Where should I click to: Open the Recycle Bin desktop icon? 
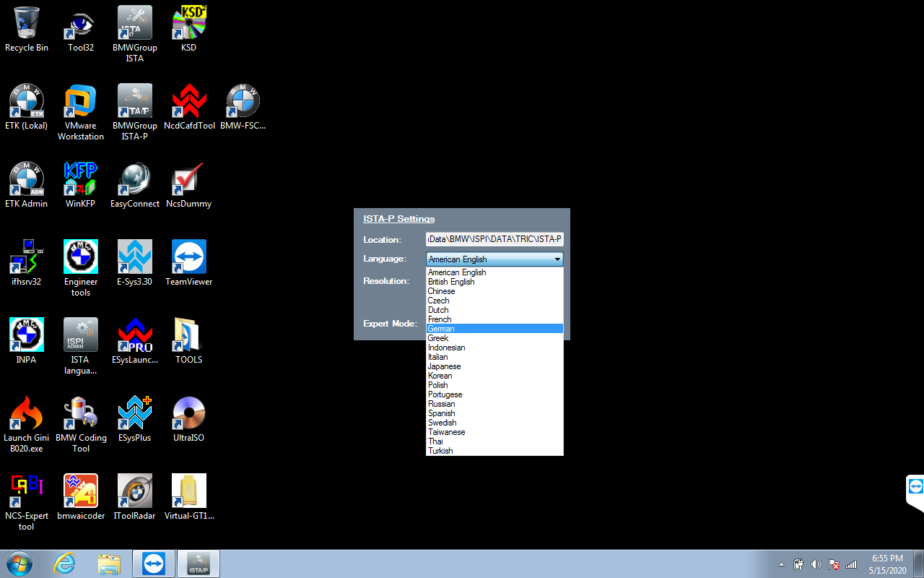(27, 29)
